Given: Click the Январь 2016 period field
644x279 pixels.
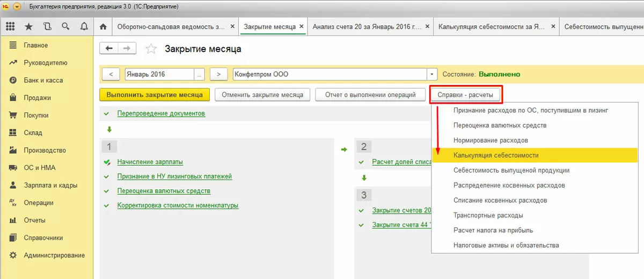Looking at the screenshot, I should coord(159,74).
